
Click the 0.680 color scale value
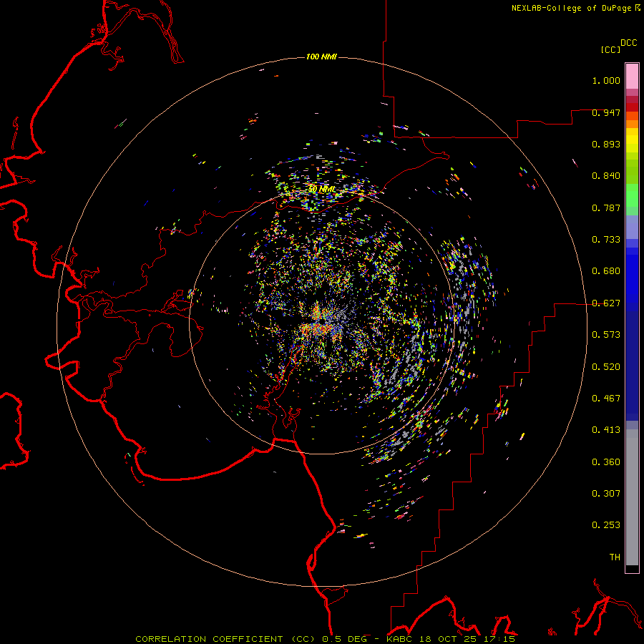pyautogui.click(x=606, y=271)
